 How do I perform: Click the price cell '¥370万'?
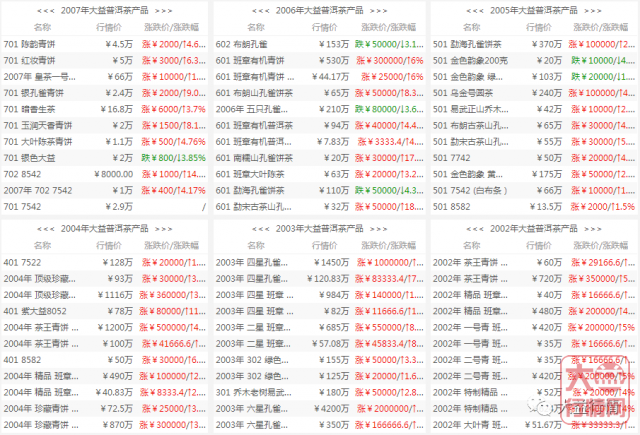coord(547,44)
